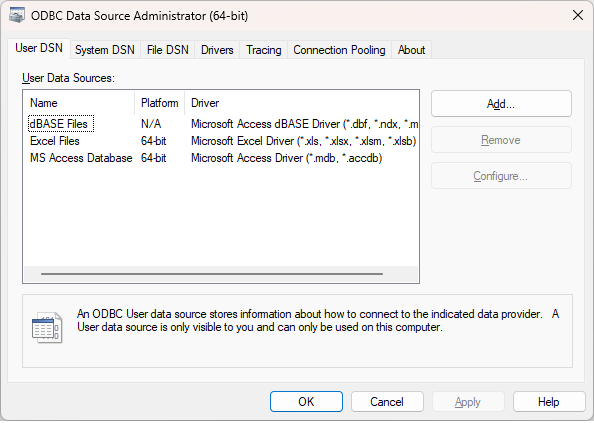Screen dimensions: 594x423
Task: Select the Excel Files data source
Action: [x=55, y=141]
